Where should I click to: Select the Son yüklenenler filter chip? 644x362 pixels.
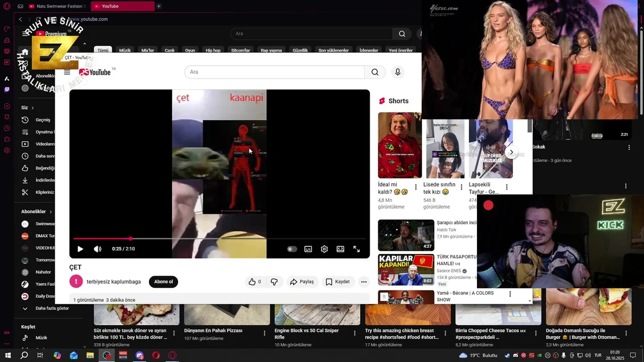coord(334,50)
